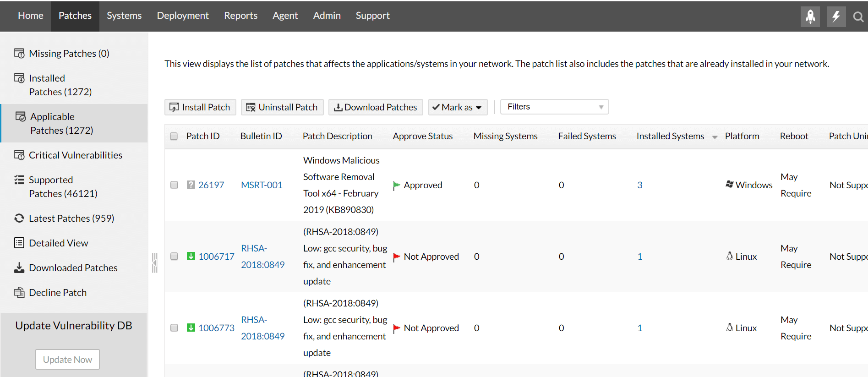868x377 pixels.
Task: Click the question mark icon beside patch 26197
Action: click(191, 185)
